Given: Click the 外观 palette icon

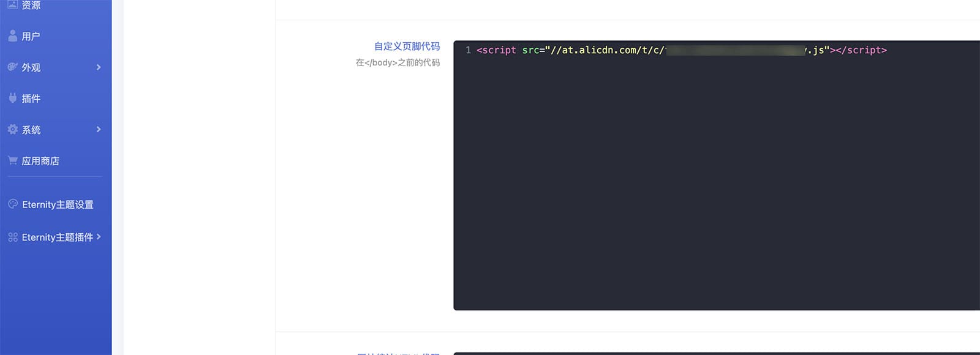Looking at the screenshot, I should (12, 67).
